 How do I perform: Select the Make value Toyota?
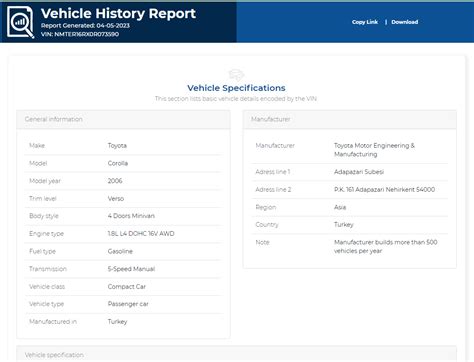[117, 146]
